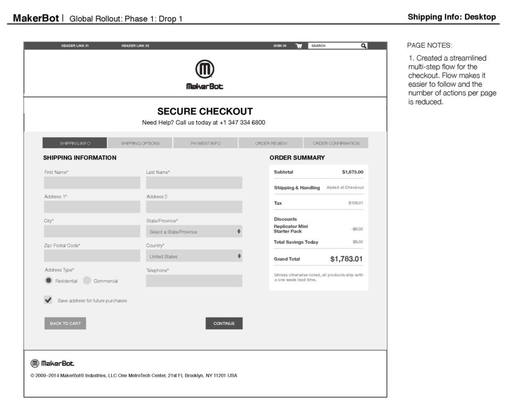Focus the First Name field
Image resolution: width=532 pixels, height=411 pixels.
click(92, 183)
